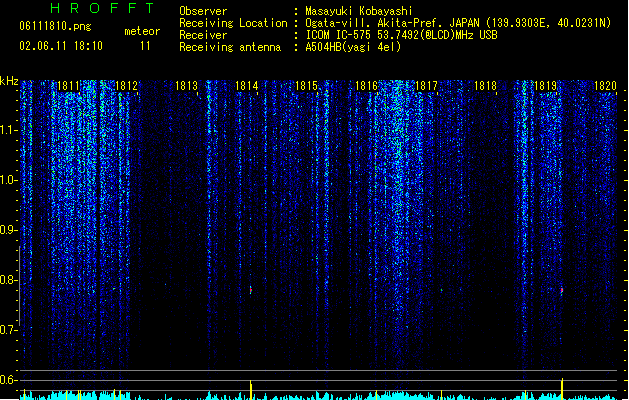Click the 1815 time marker
This screenshot has height=400, width=629.
(x=306, y=86)
